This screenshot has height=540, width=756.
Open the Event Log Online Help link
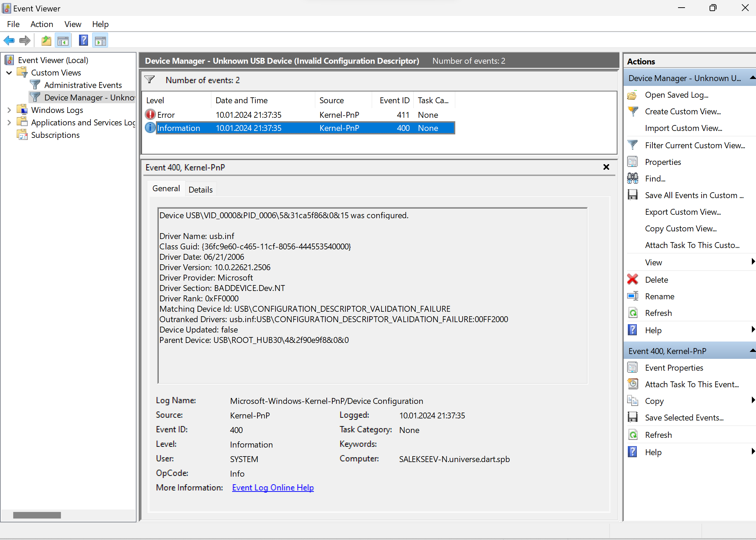[x=273, y=487]
